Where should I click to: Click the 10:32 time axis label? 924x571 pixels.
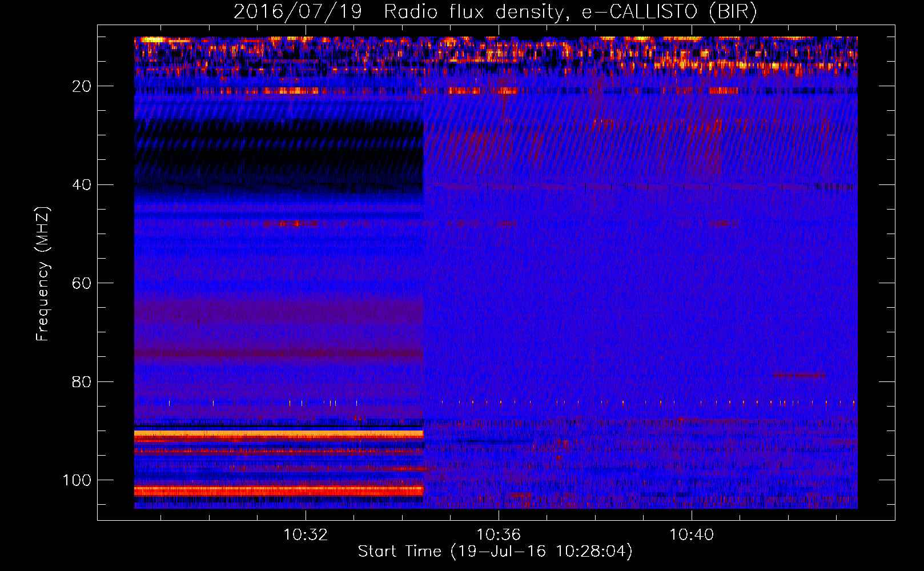click(306, 534)
